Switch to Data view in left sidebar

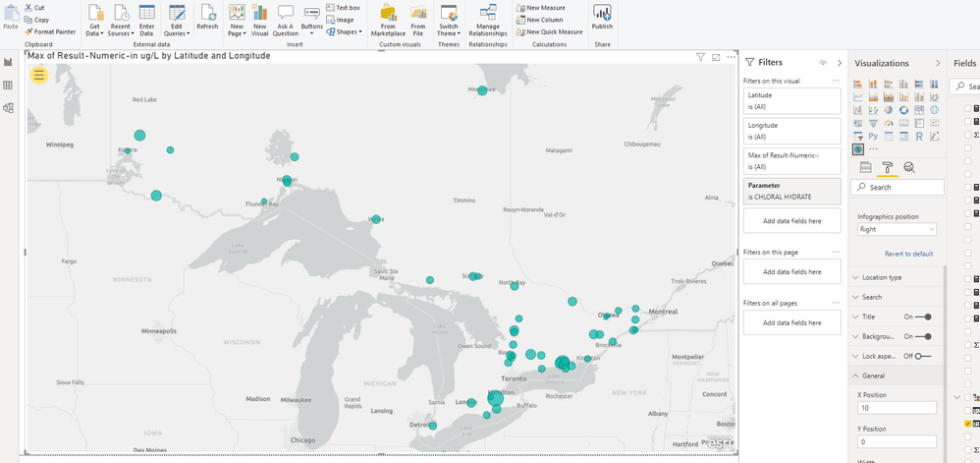(x=8, y=86)
